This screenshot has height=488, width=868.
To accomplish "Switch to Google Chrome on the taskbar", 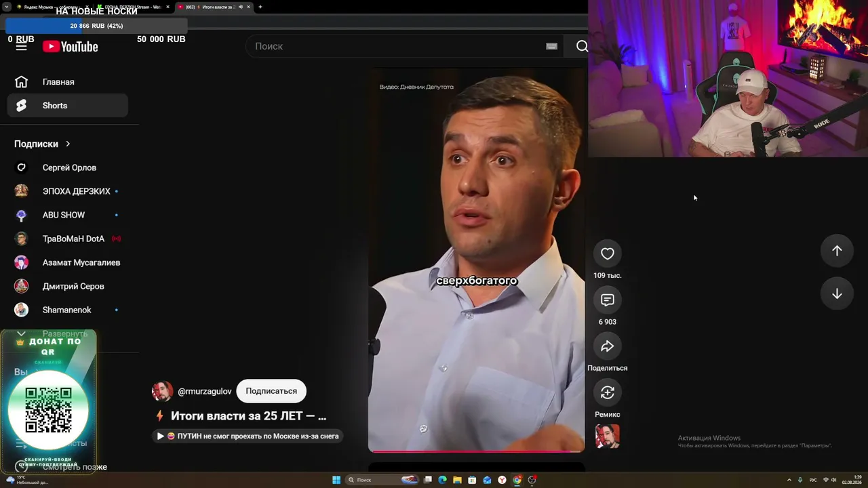I will click(517, 480).
